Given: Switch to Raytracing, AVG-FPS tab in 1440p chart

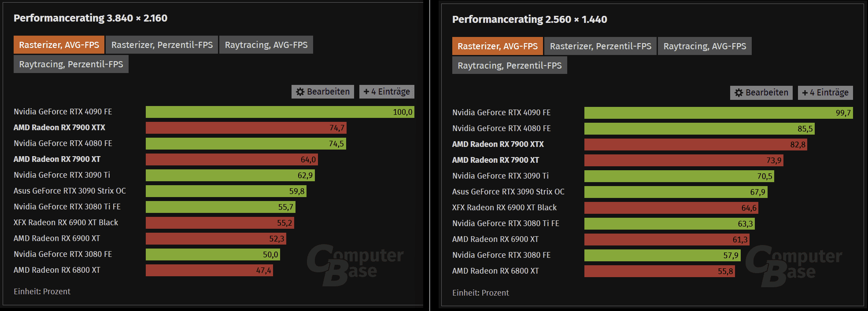Looking at the screenshot, I should 705,46.
